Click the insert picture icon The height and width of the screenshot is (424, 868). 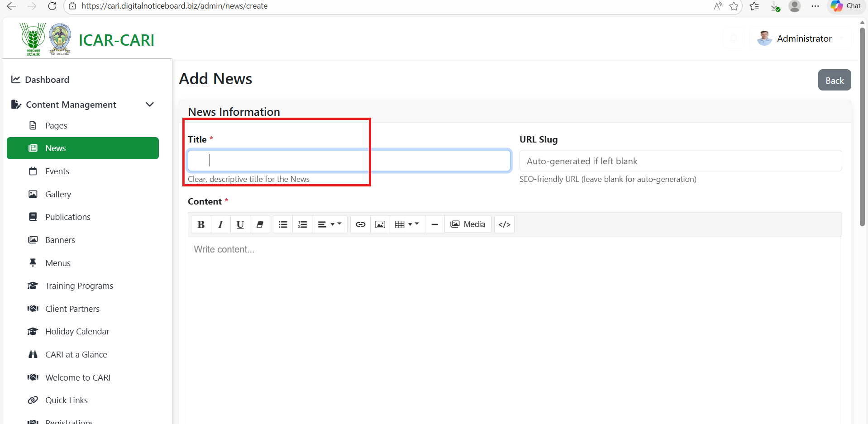pyautogui.click(x=380, y=224)
